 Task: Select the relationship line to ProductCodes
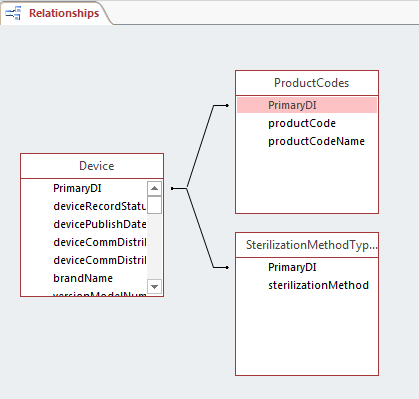200,146
